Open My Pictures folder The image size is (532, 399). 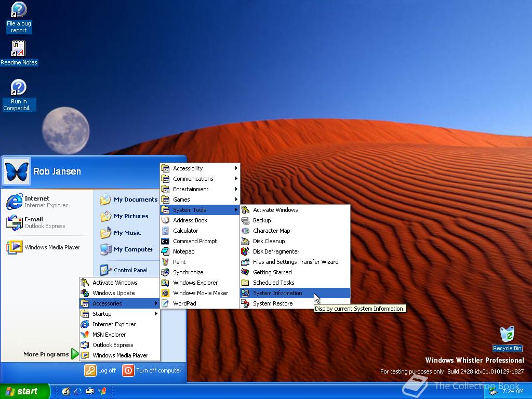(x=125, y=216)
